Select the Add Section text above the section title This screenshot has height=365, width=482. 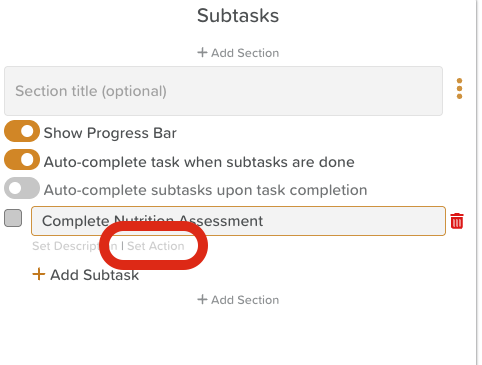tap(245, 53)
